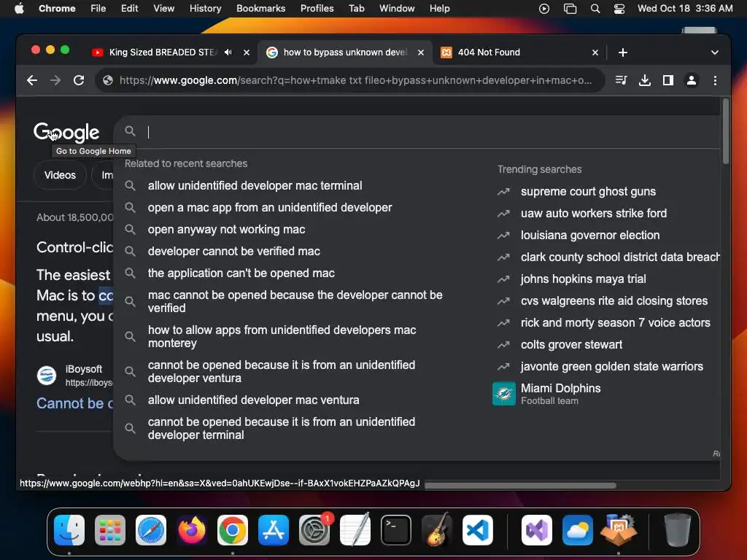Screen dimensions: 747x560
Task: Open the History menu
Action: [205, 8]
